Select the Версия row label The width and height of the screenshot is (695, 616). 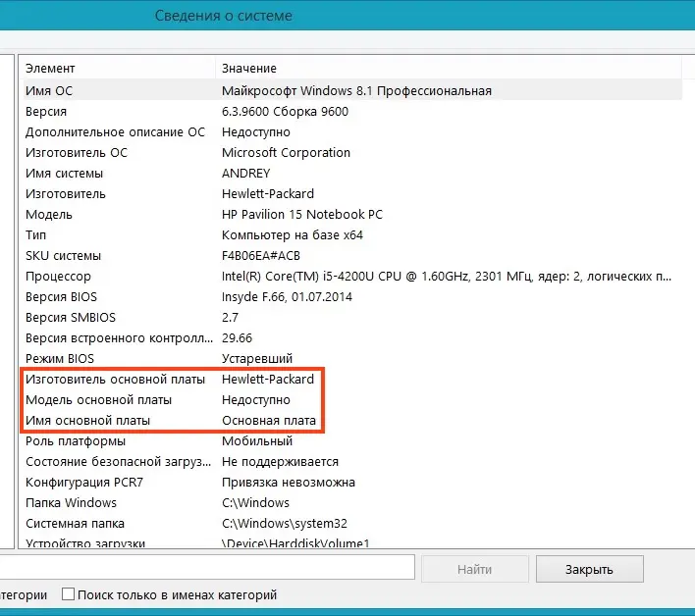point(46,112)
